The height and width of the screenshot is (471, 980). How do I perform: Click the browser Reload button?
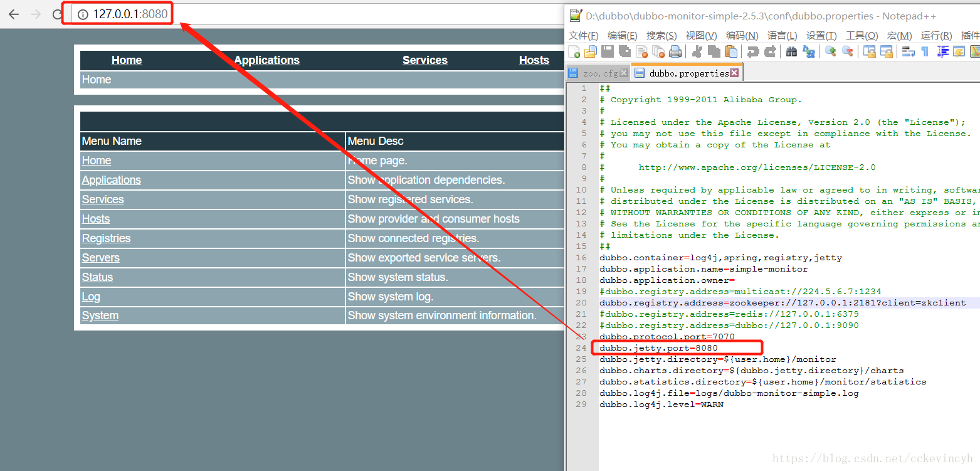point(58,14)
